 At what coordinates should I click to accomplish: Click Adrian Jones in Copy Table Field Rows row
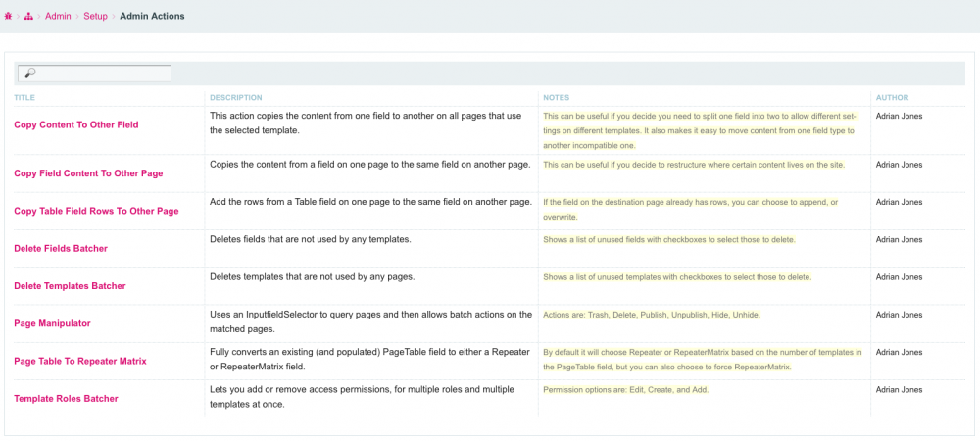click(x=899, y=202)
